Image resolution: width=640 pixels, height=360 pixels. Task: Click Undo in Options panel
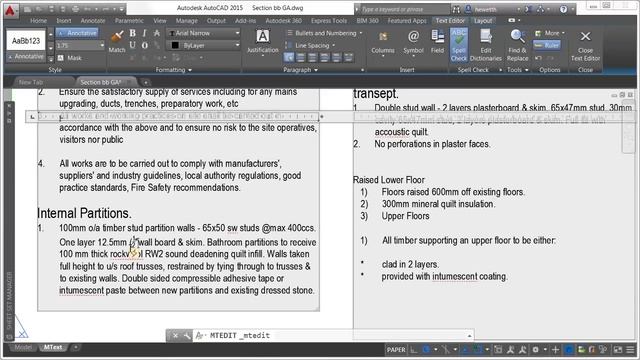click(x=538, y=58)
